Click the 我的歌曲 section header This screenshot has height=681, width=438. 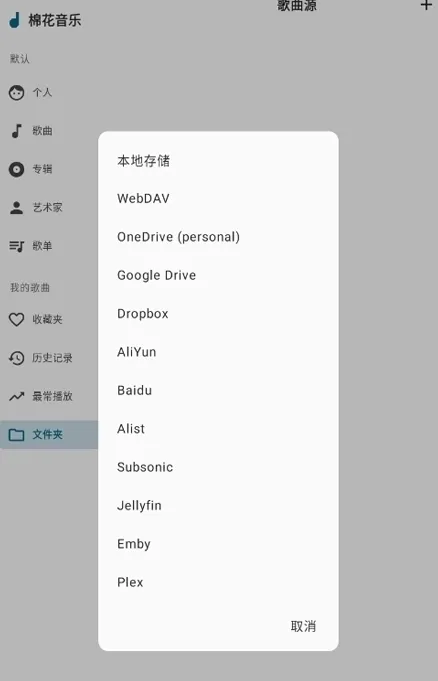(30, 288)
